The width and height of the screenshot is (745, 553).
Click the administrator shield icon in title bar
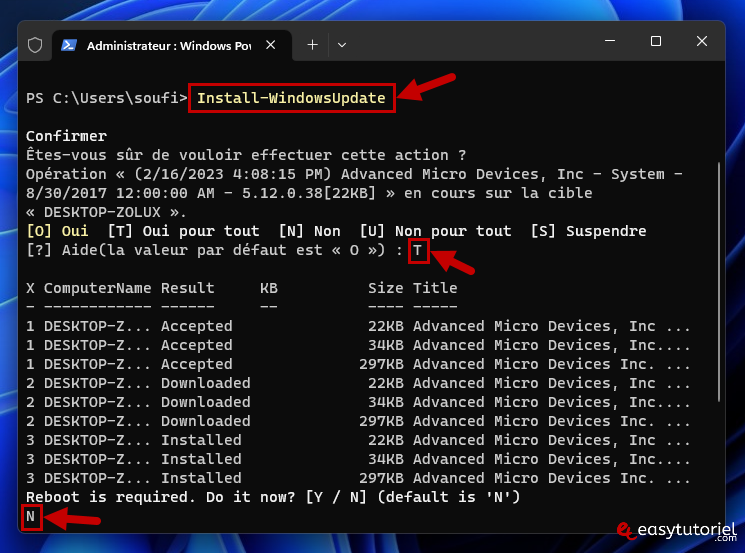(35, 45)
